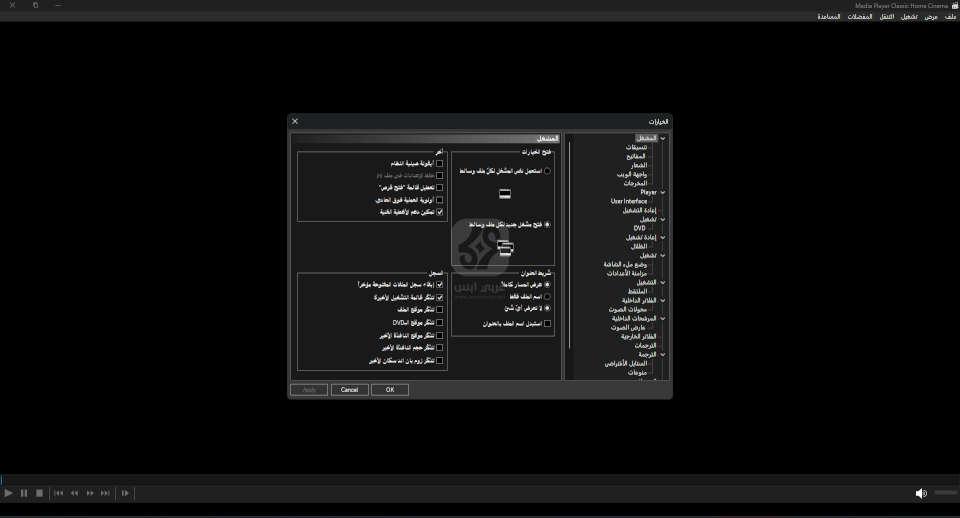Close the الخيارات options dialog
The width and height of the screenshot is (960, 518).
pos(295,121)
